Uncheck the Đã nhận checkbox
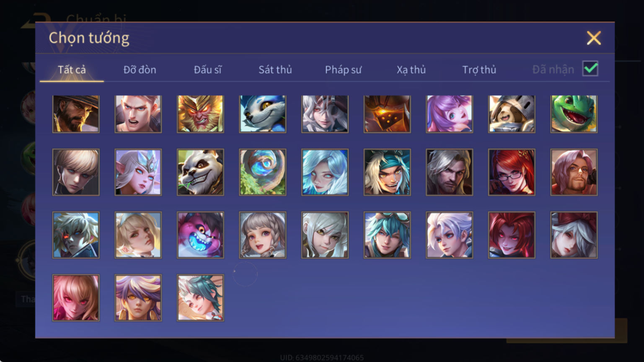 point(590,69)
